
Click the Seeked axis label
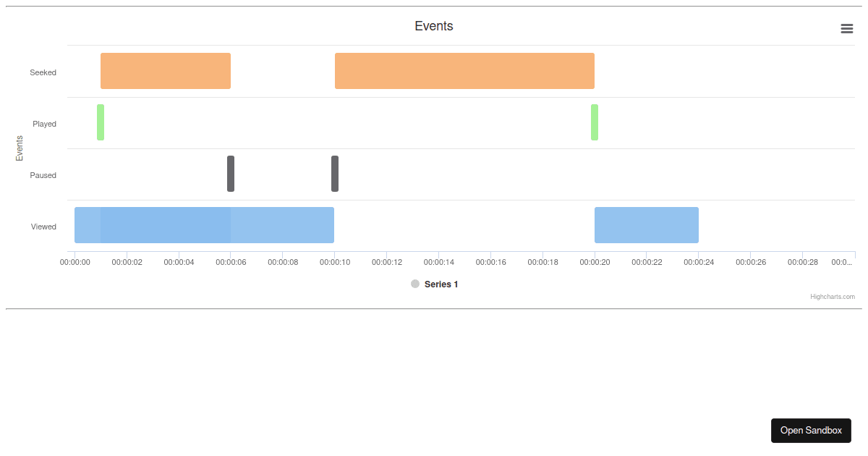point(43,72)
